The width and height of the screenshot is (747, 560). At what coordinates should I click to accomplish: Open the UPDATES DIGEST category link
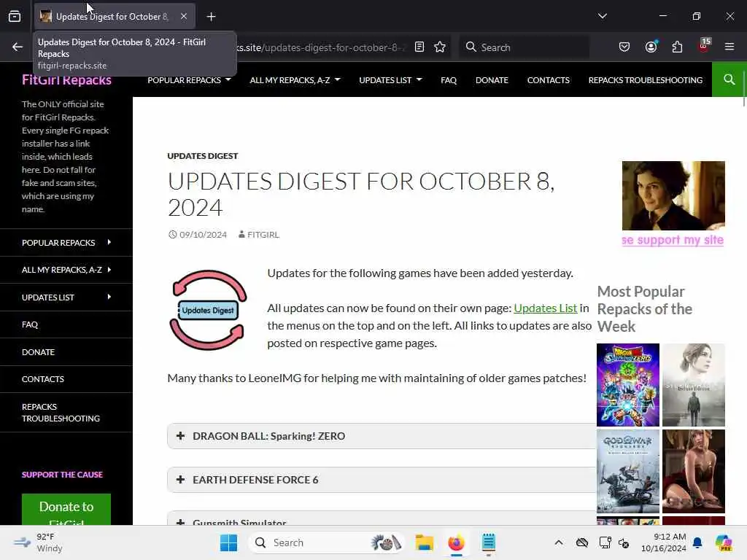click(203, 156)
